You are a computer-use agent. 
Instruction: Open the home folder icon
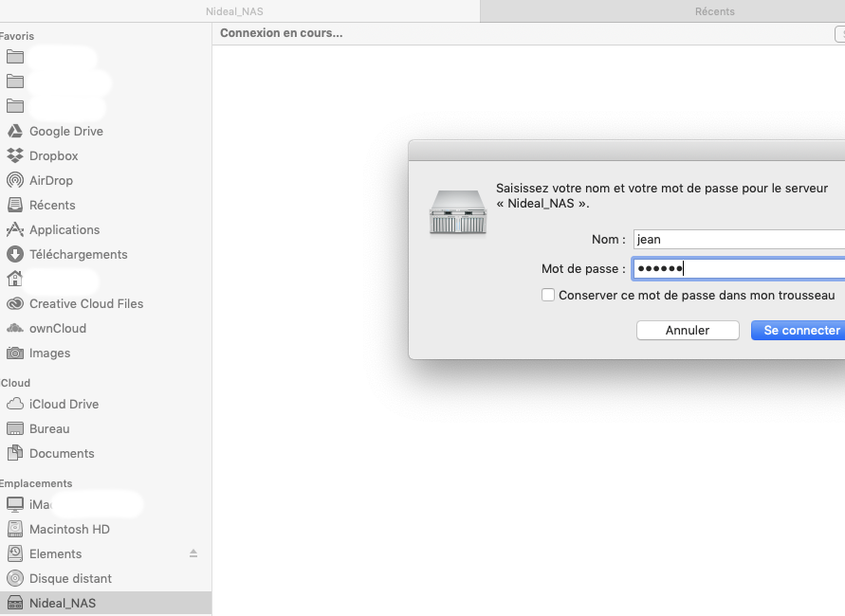pyautogui.click(x=14, y=279)
